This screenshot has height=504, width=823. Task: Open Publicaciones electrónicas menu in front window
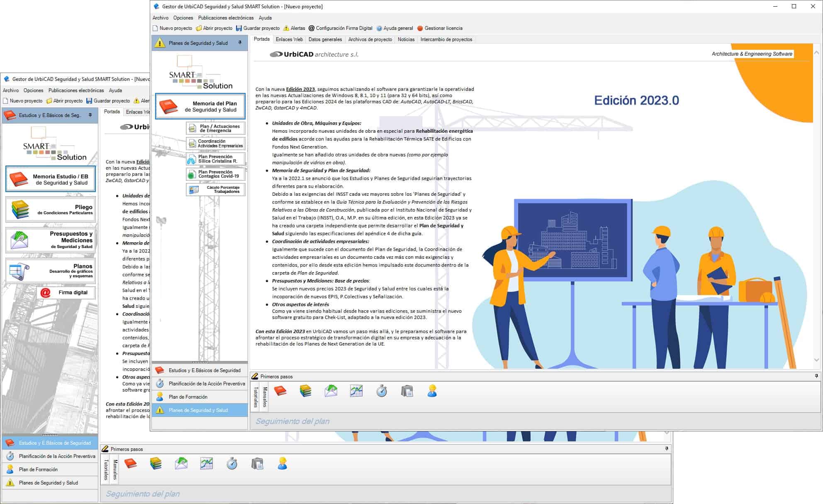[x=226, y=18]
